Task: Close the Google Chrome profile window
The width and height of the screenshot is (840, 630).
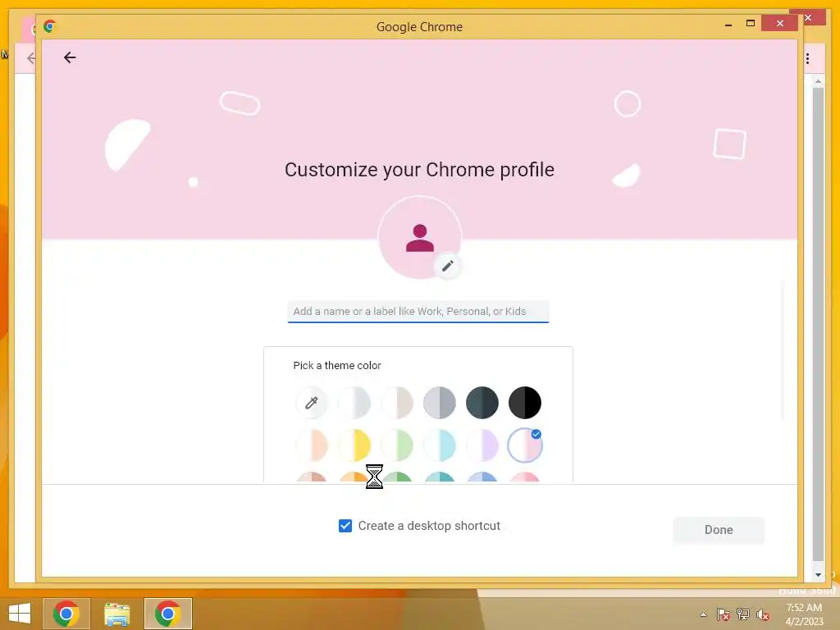Action: click(780, 24)
